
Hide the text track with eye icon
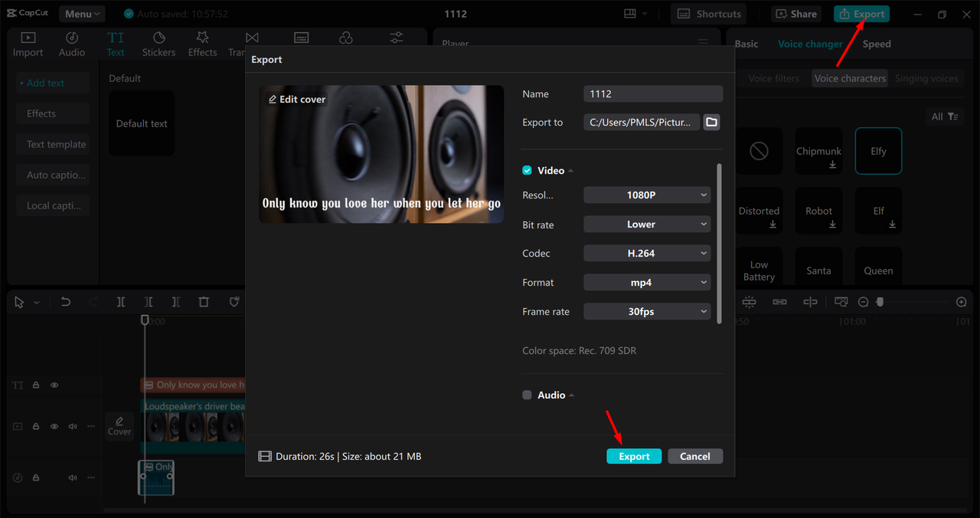click(x=54, y=385)
